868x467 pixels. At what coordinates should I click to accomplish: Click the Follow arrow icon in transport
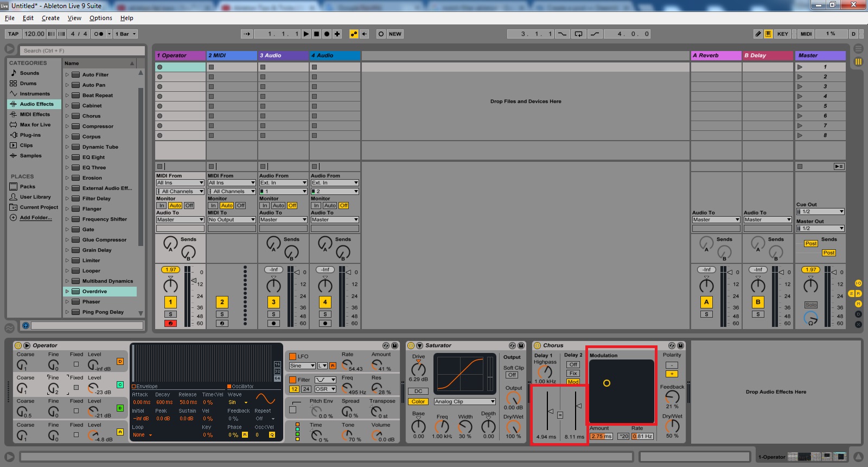[247, 34]
